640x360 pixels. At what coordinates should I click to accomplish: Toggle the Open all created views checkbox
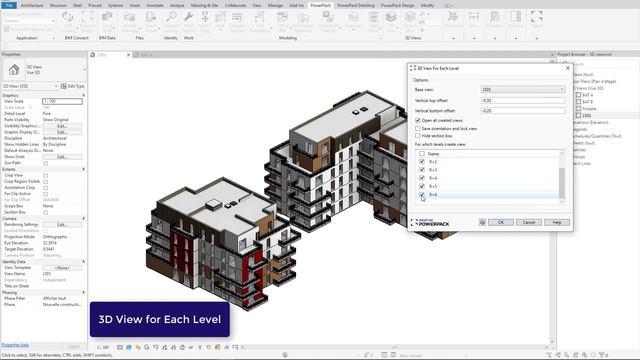coord(418,120)
